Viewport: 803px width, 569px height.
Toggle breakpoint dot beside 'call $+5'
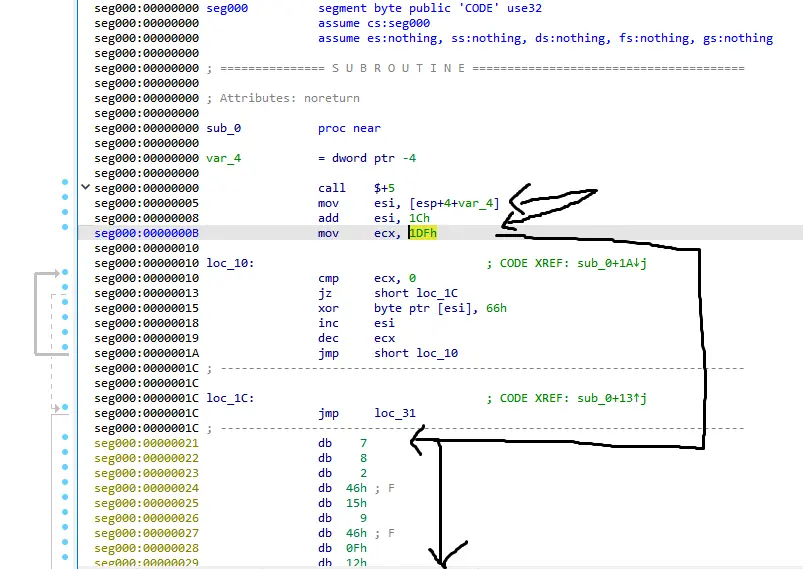[65, 182]
